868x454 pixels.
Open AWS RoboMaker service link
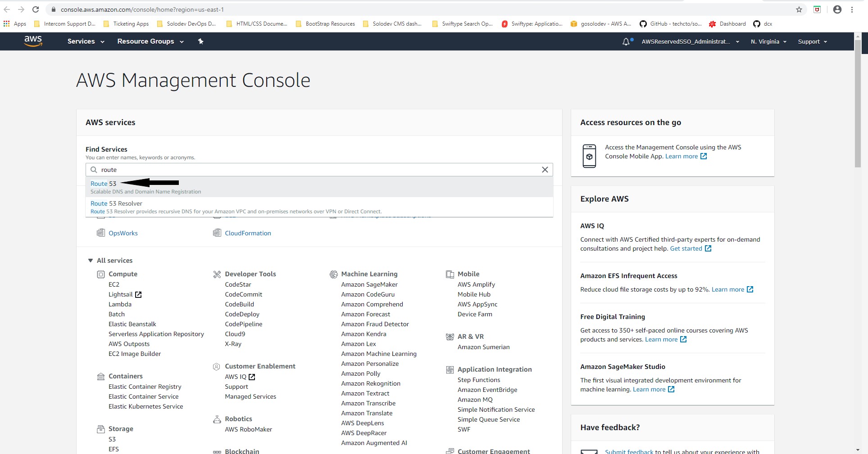point(249,429)
